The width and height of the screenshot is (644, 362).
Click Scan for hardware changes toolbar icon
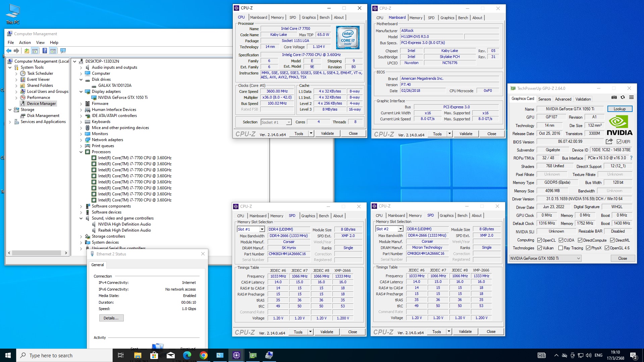pos(63,51)
